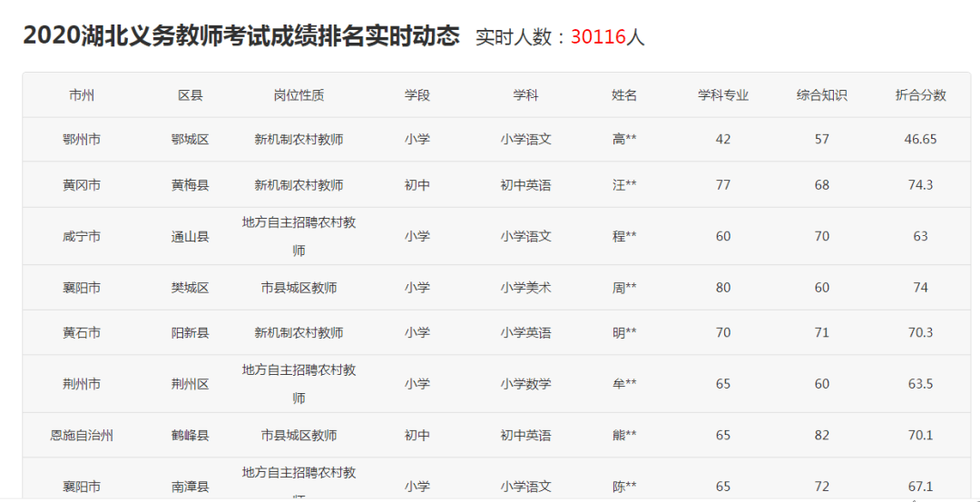
Task: Click the 折合分数 value 70.1
Action: (921, 435)
